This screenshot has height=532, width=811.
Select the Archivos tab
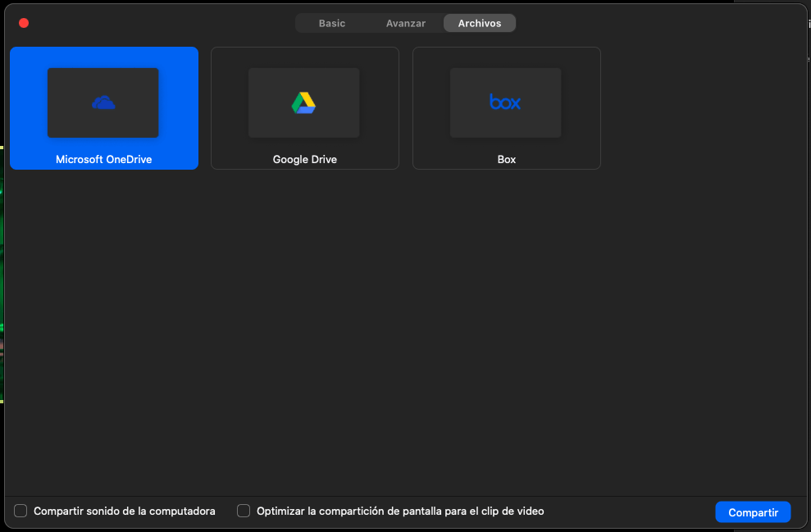[x=480, y=23]
